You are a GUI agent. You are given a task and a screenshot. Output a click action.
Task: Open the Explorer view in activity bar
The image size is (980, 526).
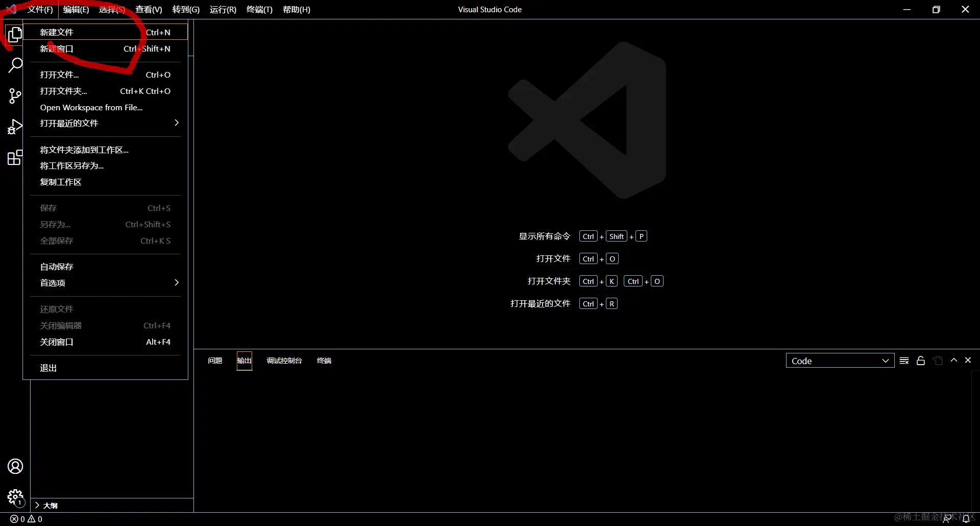click(15, 34)
